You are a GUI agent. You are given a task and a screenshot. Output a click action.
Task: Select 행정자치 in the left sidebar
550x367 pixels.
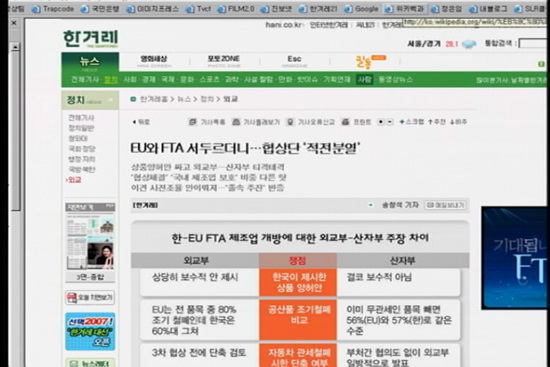coord(82,159)
